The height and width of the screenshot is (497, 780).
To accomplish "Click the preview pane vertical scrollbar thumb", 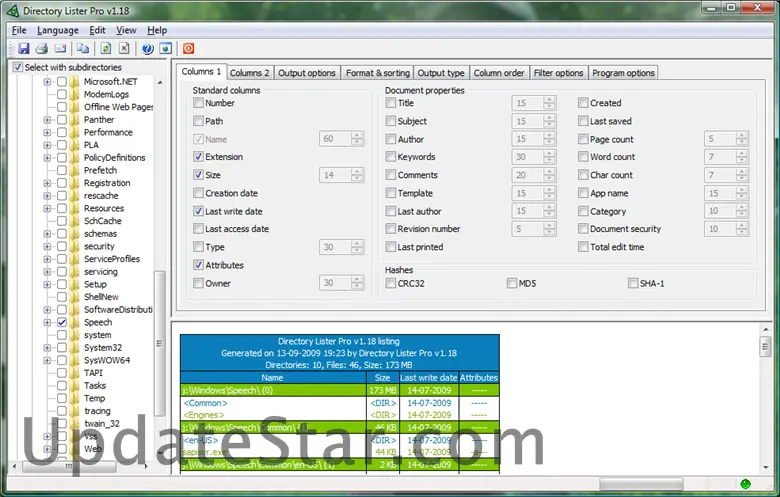I will click(765, 346).
